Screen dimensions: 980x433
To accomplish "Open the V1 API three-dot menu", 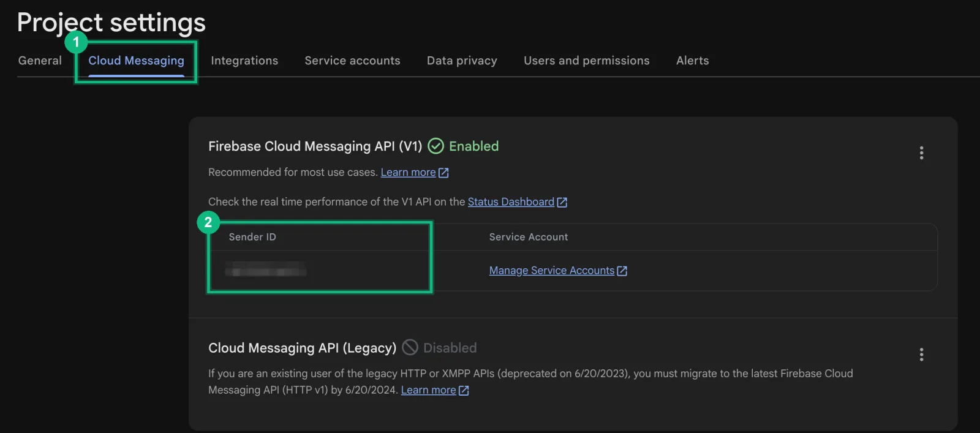I will pos(921,153).
